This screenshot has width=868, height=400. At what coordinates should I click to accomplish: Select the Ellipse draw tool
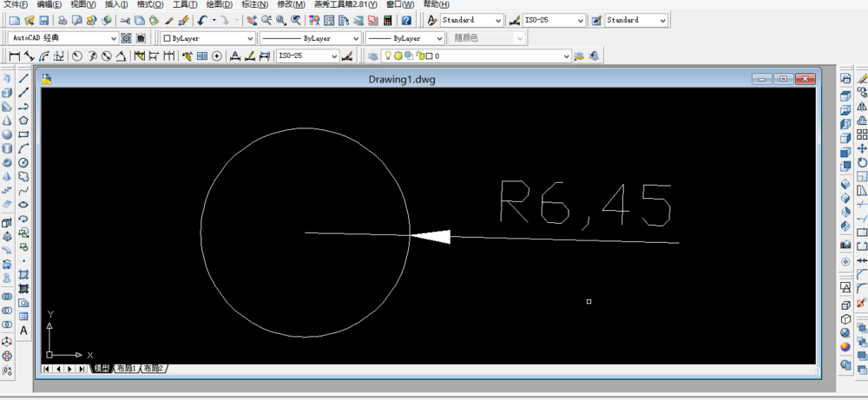click(x=23, y=205)
